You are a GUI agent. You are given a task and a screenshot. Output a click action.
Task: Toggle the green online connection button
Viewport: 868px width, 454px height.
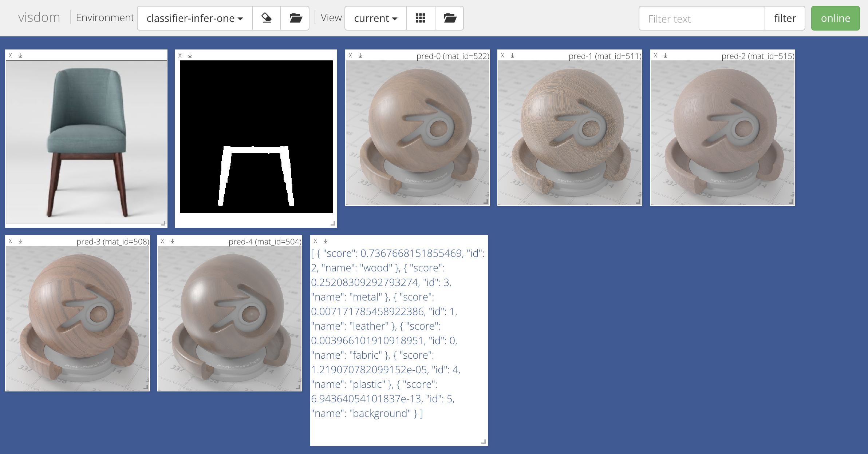835,18
